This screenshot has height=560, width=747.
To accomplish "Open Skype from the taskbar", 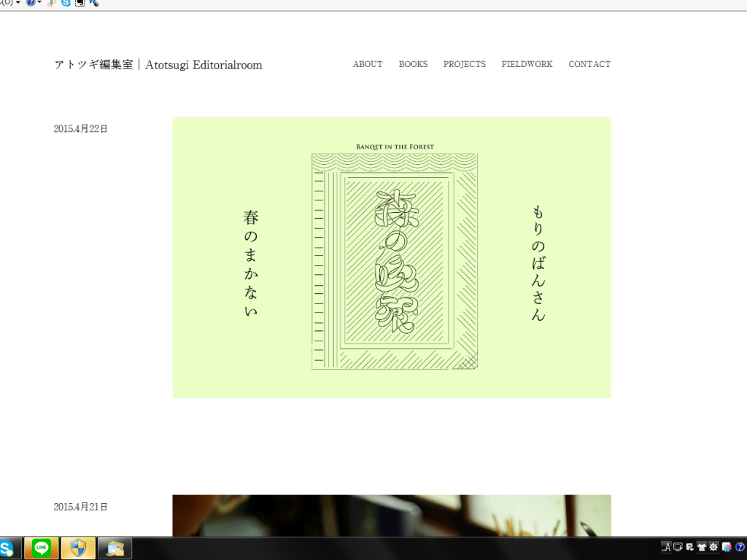I will point(7,548).
